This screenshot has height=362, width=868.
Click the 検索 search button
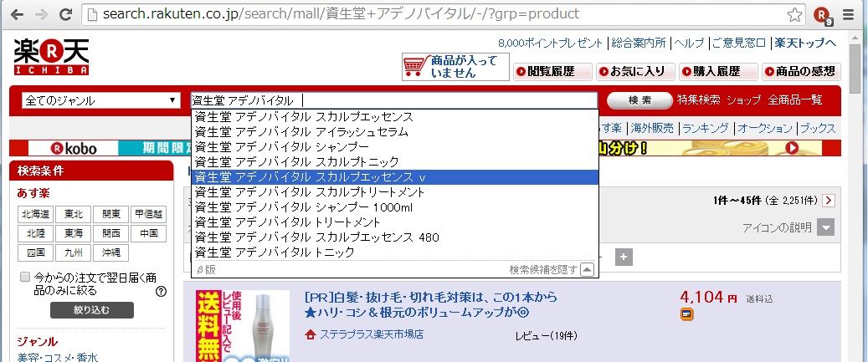(639, 100)
